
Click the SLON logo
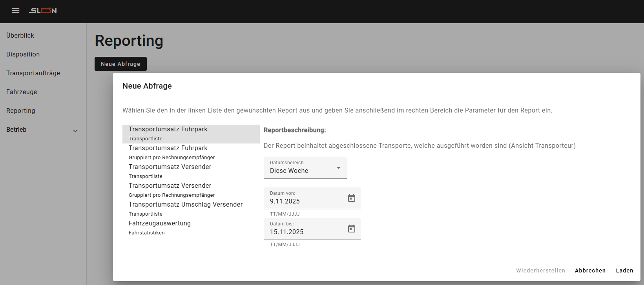pos(43,11)
